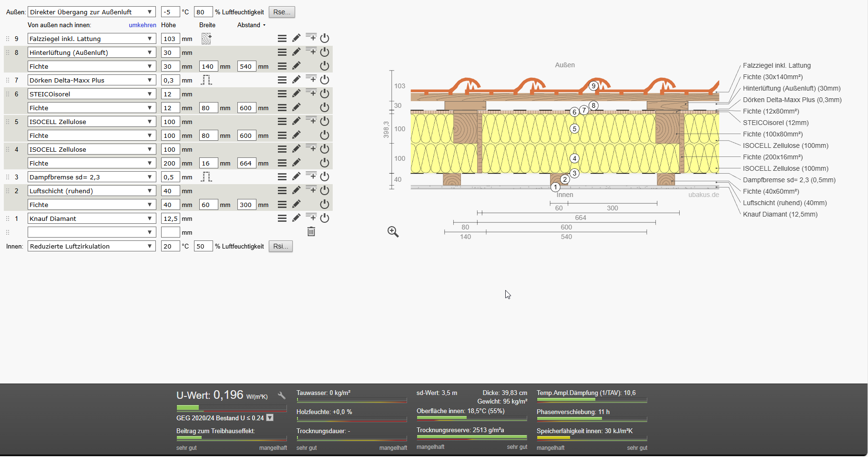Click the Rse... button

282,12
